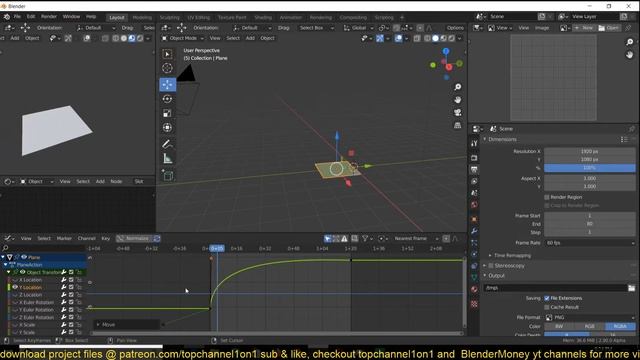Collapse Object Transforms channel group
This screenshot has height=360, width=640.
(x=9, y=272)
